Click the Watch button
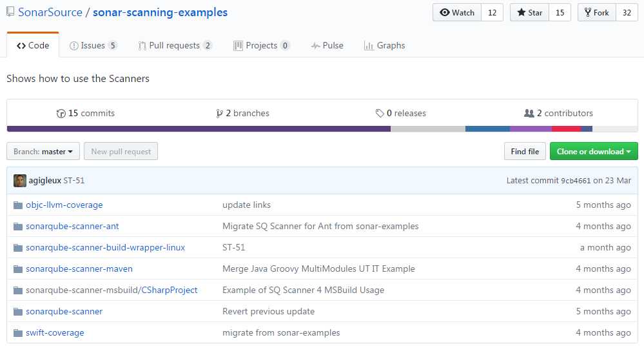This screenshot has width=644, height=355. click(456, 13)
